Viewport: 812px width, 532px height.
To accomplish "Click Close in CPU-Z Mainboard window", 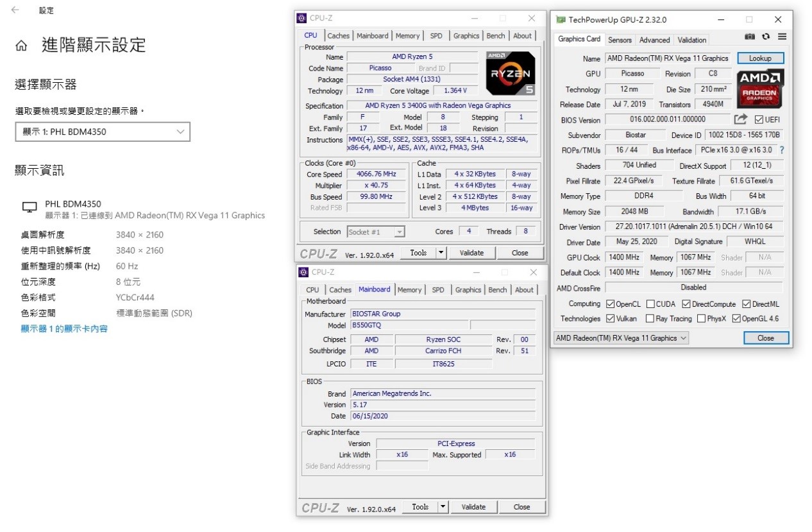I will point(522,507).
